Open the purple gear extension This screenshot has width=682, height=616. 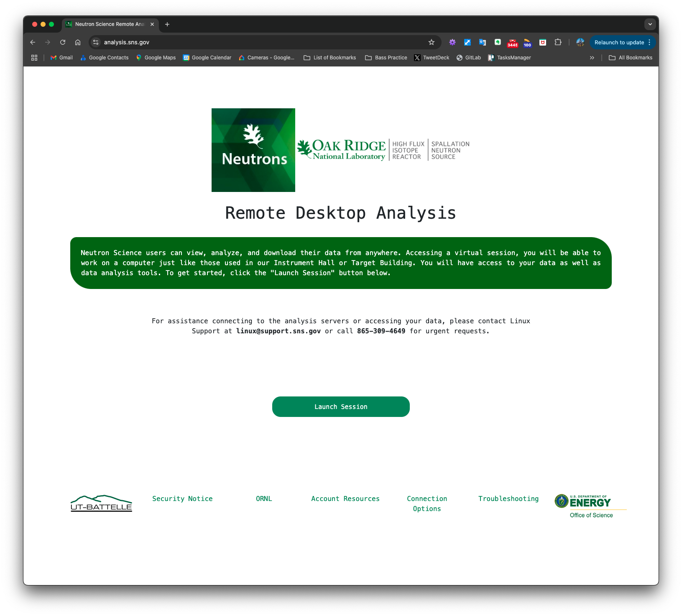pyautogui.click(x=452, y=42)
